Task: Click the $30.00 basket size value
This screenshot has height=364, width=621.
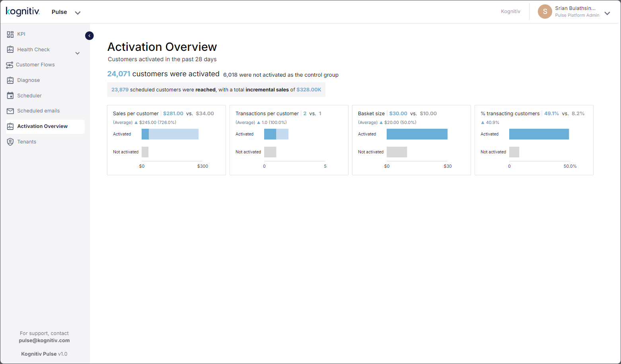Action: point(398,114)
